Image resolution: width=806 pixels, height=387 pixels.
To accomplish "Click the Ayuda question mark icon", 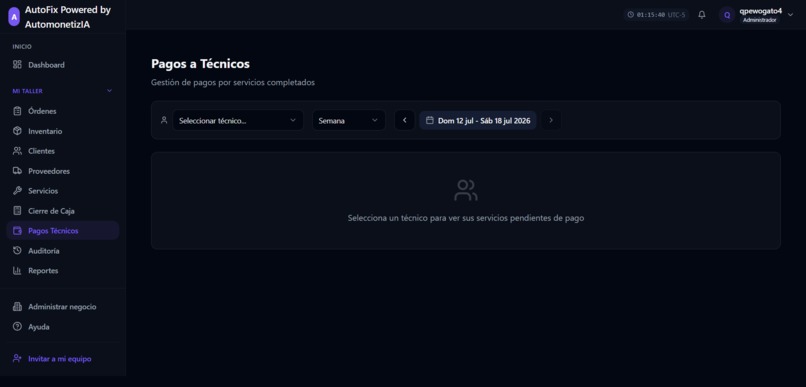I will [17, 326].
